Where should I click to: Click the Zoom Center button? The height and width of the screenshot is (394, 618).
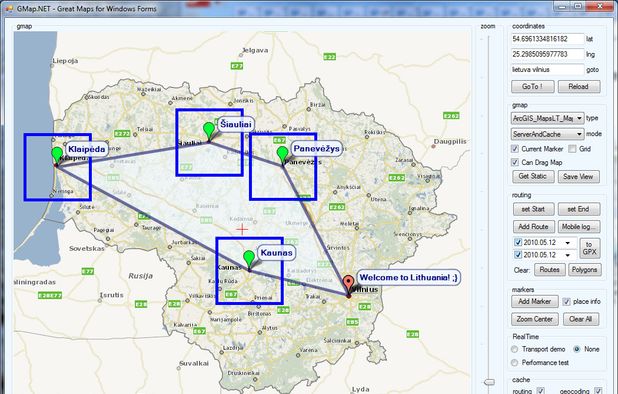535,319
